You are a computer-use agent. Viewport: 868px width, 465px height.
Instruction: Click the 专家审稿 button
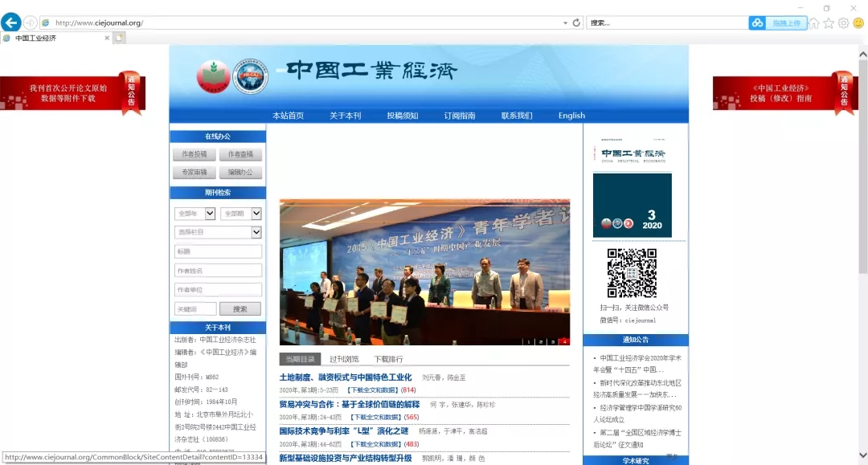tap(194, 173)
